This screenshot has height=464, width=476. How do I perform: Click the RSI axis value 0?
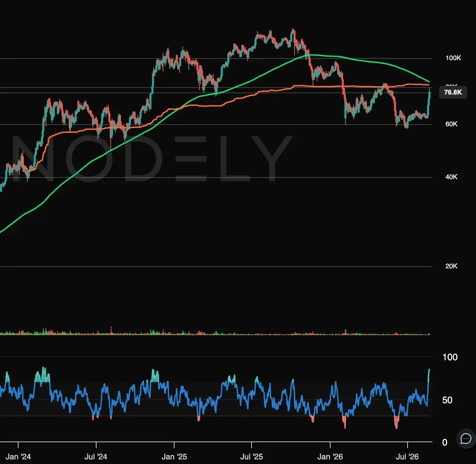click(445, 442)
